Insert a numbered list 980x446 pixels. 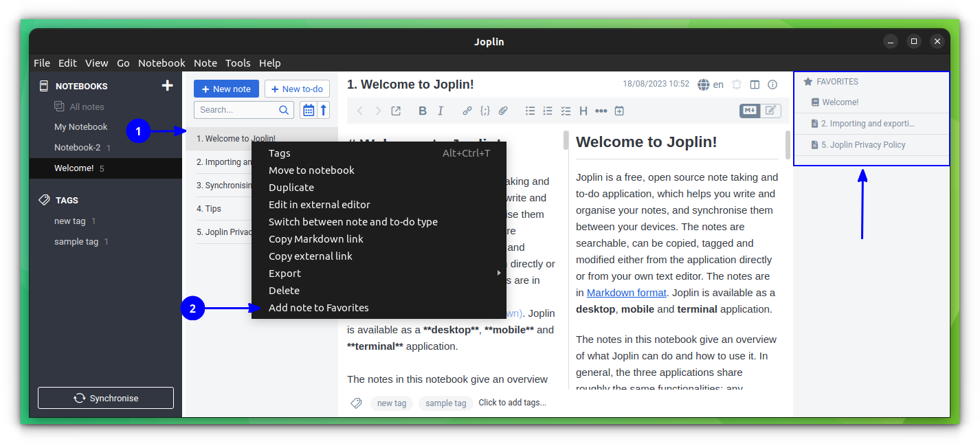(548, 111)
